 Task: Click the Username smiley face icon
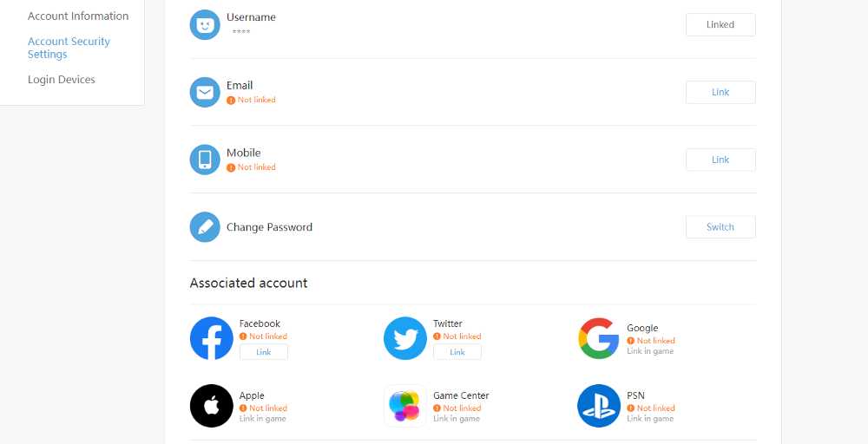click(x=205, y=25)
